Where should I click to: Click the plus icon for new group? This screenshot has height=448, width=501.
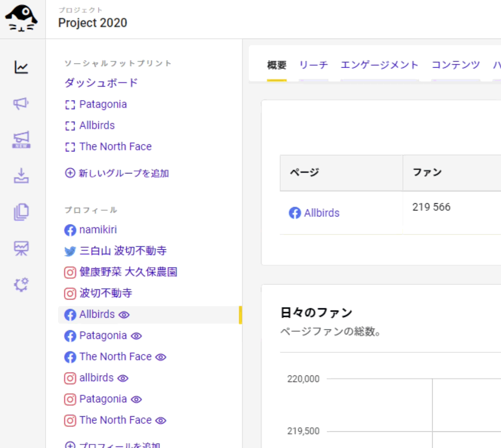(70, 173)
